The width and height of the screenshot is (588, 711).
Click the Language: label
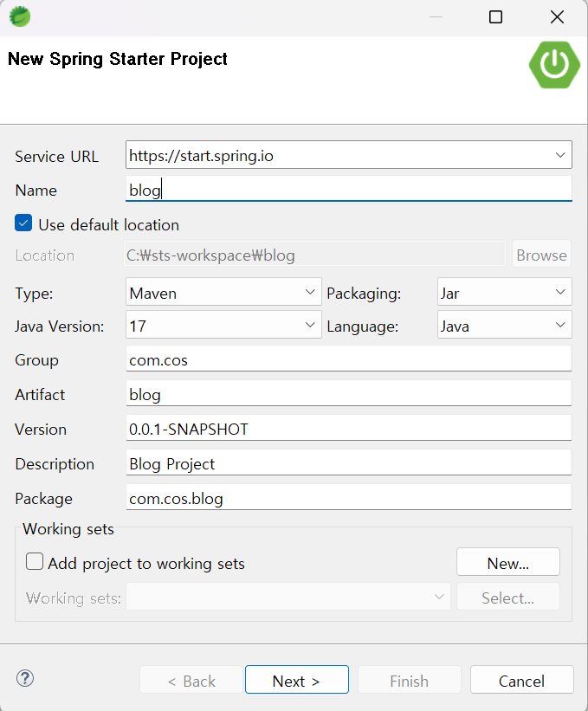tap(363, 326)
